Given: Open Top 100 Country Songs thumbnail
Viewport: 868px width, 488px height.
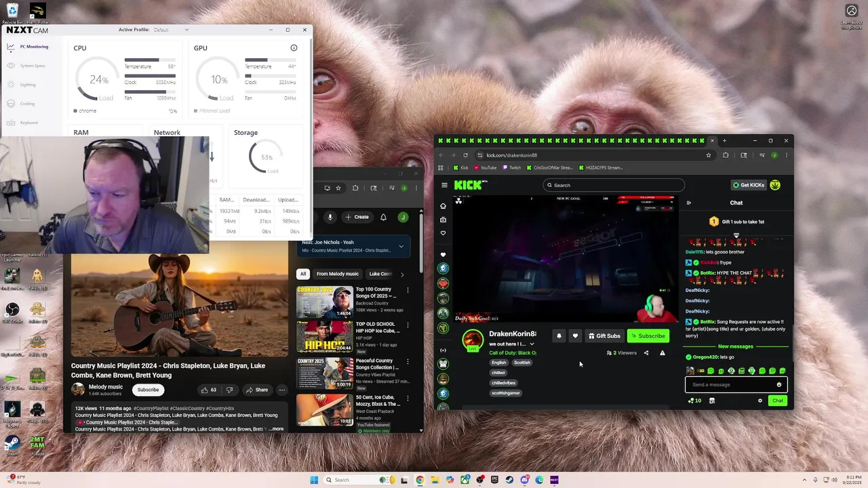Looking at the screenshot, I should 324,302.
